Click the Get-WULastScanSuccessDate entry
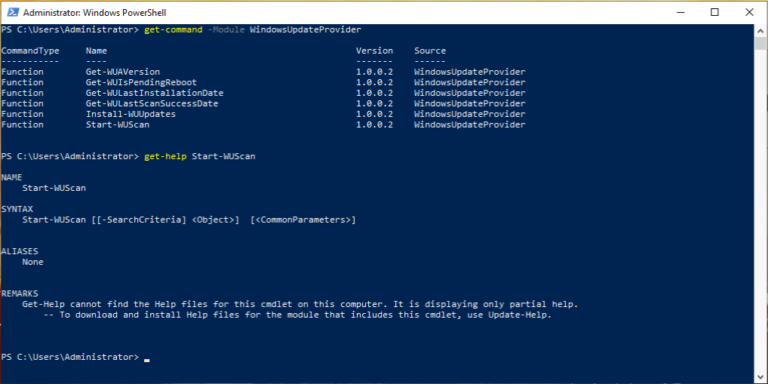Screen dimensions: 768x384 click(152, 103)
